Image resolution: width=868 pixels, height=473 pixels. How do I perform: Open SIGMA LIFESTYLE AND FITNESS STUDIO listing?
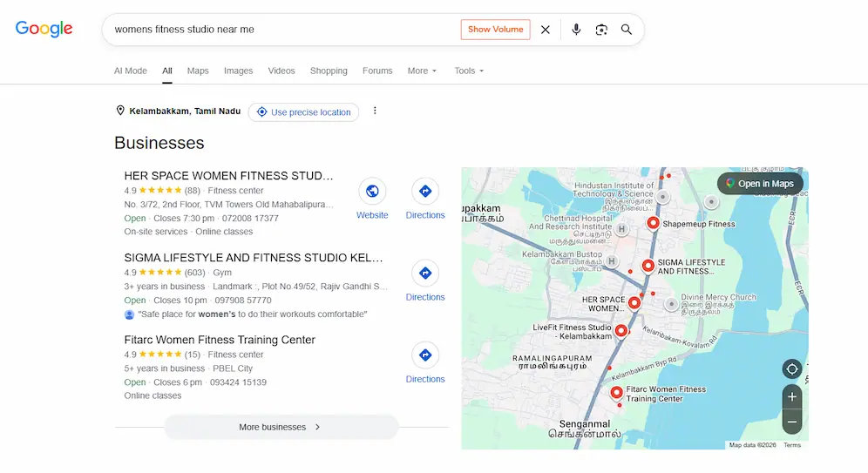click(254, 258)
